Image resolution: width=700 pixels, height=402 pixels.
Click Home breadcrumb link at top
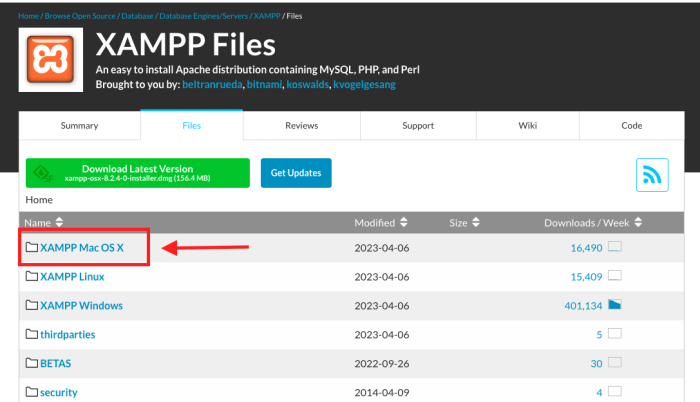(x=28, y=16)
